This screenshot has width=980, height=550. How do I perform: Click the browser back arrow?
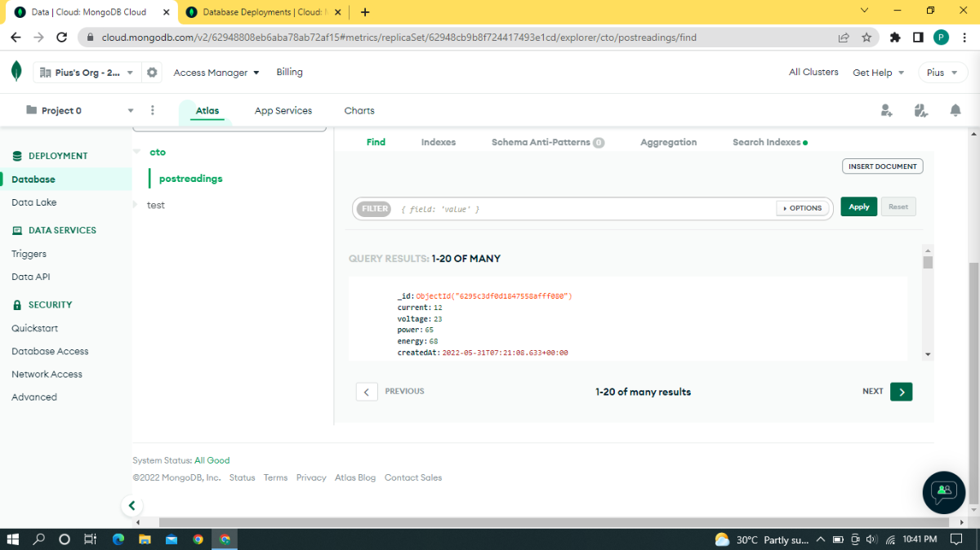(x=16, y=38)
